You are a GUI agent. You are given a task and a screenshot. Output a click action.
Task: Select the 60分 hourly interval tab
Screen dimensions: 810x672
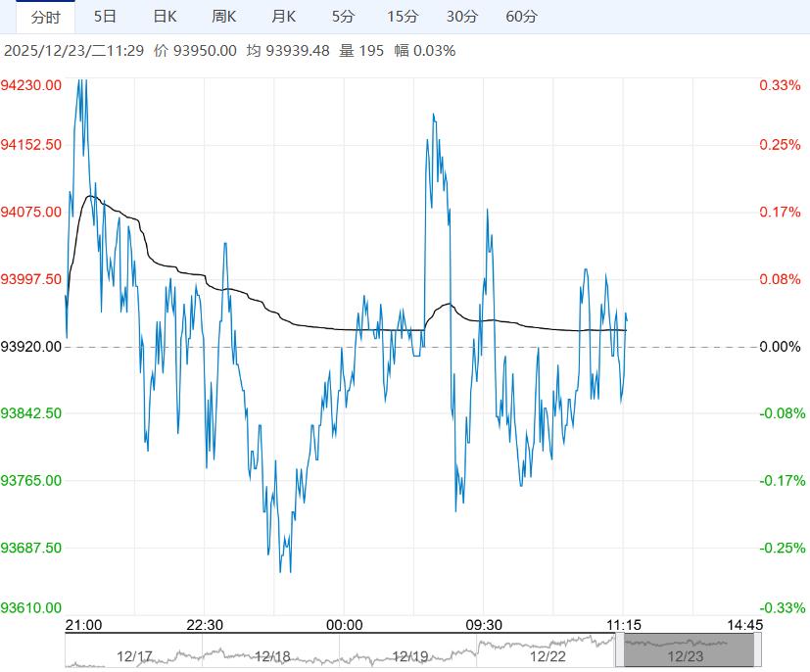(521, 17)
